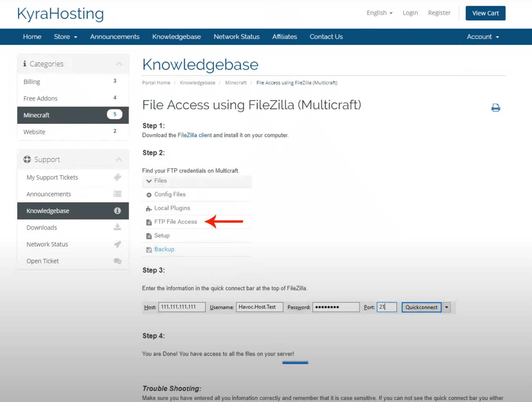532x402 pixels.
Task: Collapse the Support panel chevron
Action: (119, 160)
